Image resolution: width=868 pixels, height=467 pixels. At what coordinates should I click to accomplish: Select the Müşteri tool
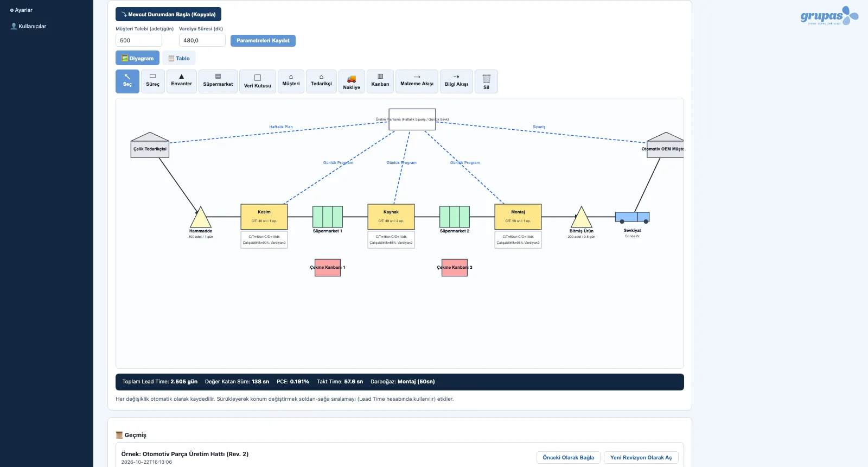pos(291,81)
